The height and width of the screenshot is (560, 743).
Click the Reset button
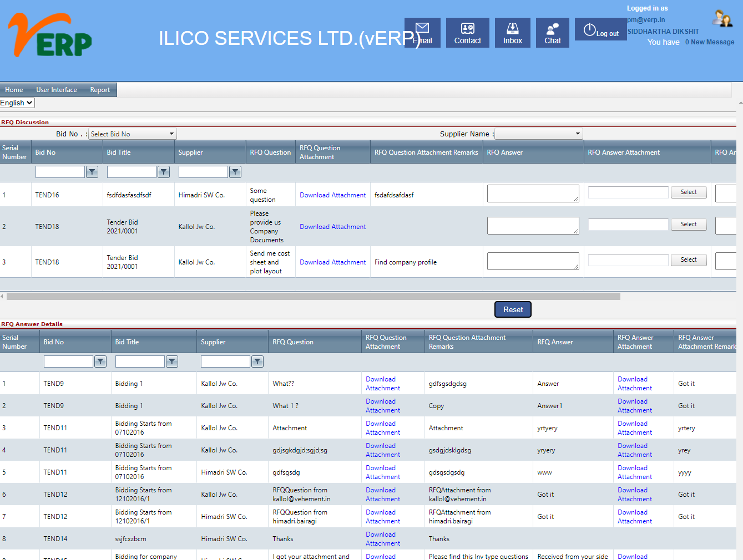tap(513, 309)
